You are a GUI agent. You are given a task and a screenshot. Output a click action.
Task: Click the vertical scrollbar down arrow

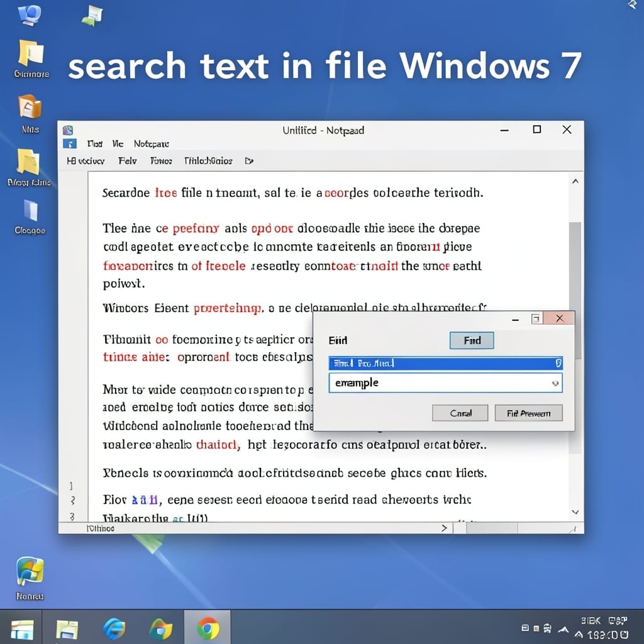575,512
